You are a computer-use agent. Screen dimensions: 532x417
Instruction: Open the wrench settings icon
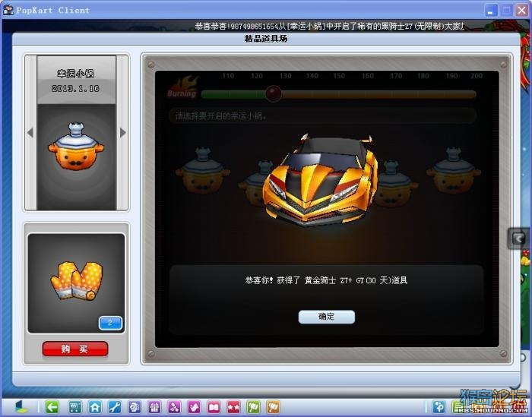115,407
